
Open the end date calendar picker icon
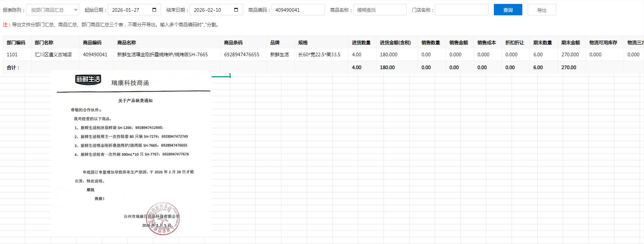point(236,10)
